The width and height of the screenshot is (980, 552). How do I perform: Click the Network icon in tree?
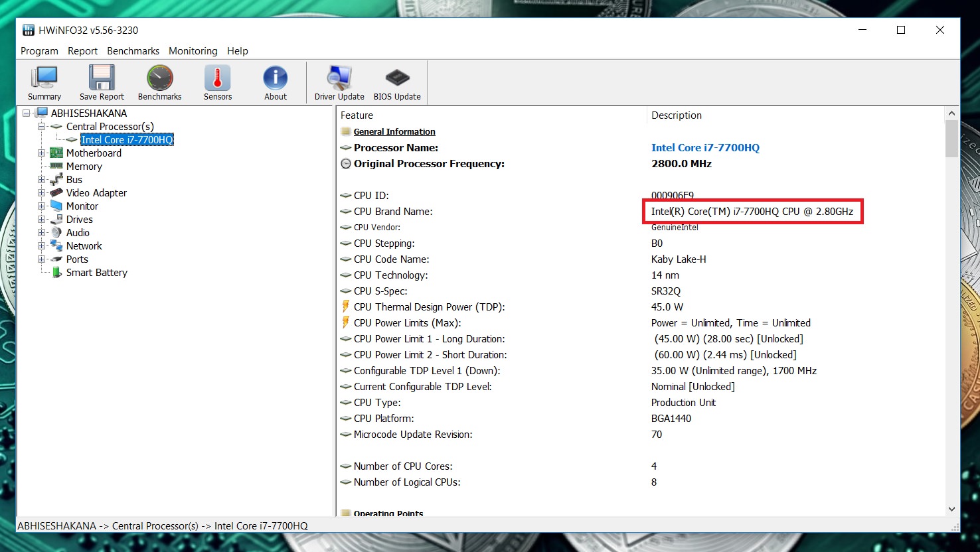(56, 245)
